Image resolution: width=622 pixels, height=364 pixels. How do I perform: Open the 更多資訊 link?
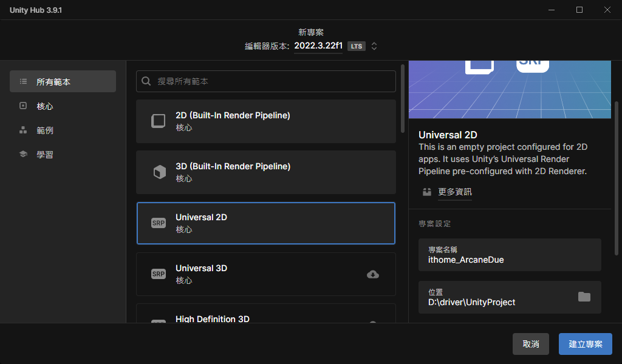454,192
